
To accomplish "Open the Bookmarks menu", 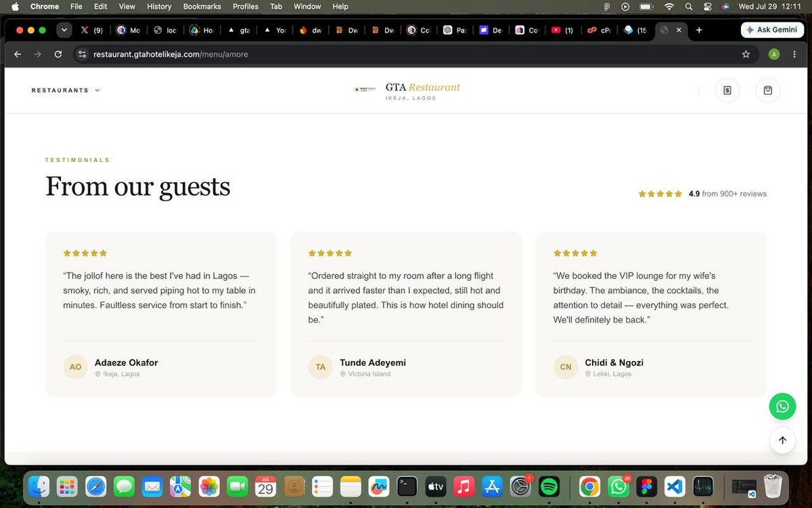I will (202, 6).
